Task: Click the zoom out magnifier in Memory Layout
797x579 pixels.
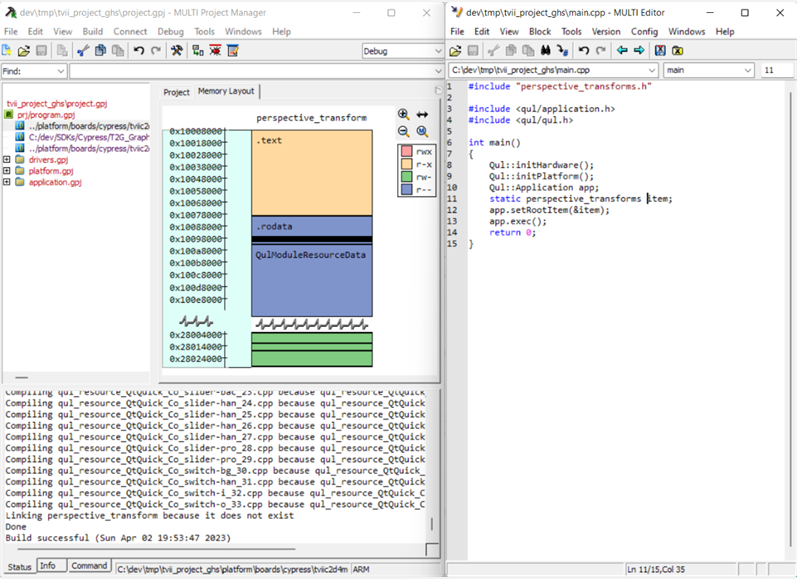Action: pos(403,132)
